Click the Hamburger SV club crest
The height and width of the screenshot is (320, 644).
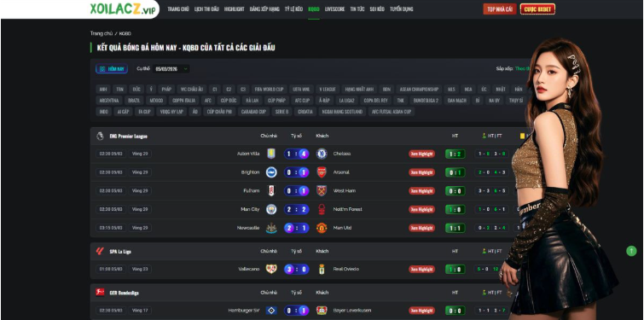coord(271,311)
